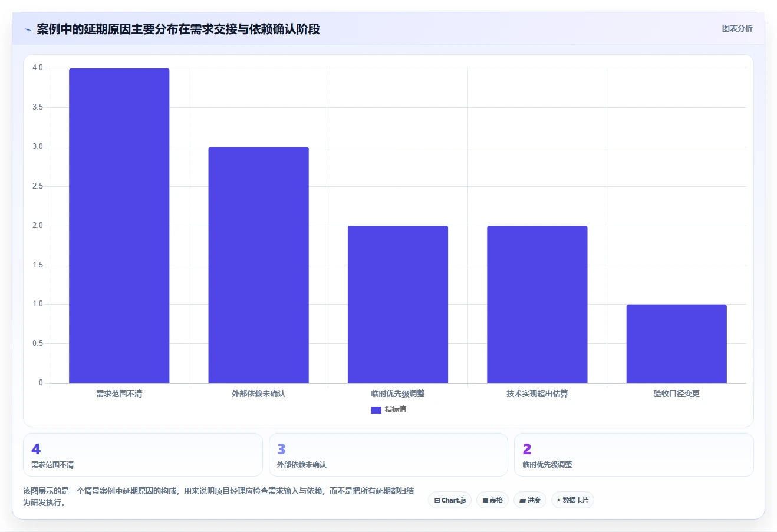Click the x-axis label 验收口径变更
777x532 pixels.
point(676,394)
